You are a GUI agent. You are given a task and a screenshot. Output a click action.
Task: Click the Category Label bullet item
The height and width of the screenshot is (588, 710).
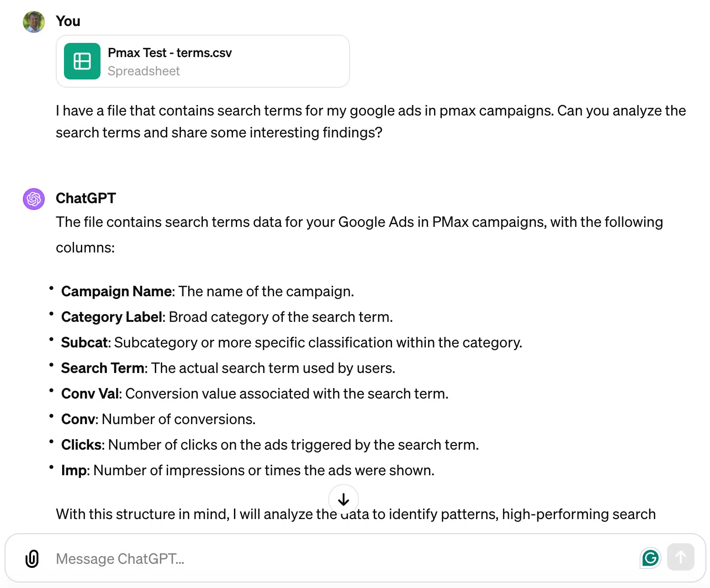click(x=227, y=317)
